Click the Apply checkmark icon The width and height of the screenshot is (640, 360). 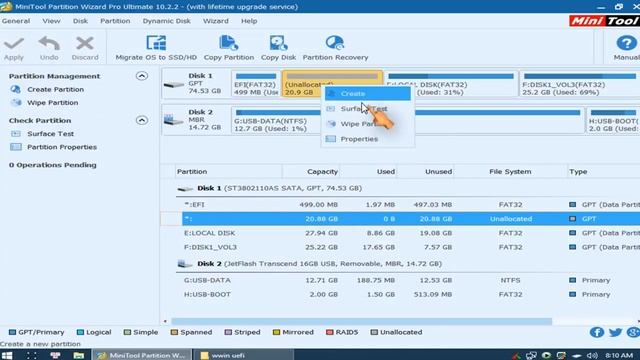[14, 43]
